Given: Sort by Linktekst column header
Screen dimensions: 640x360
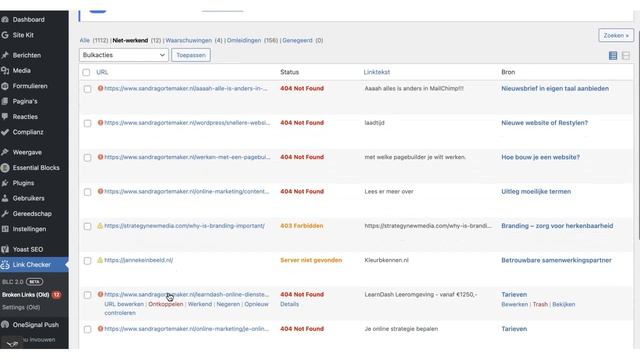Looking at the screenshot, I should coord(377,72).
